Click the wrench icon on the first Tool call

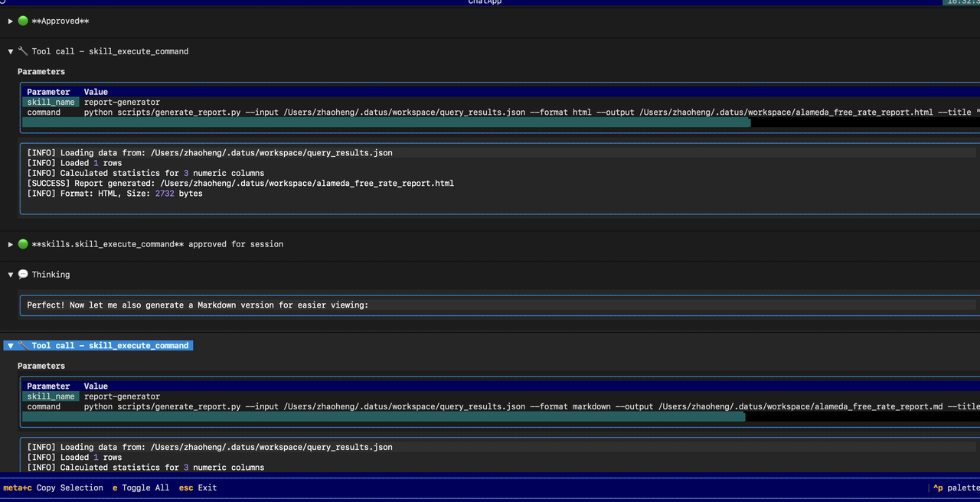point(23,51)
